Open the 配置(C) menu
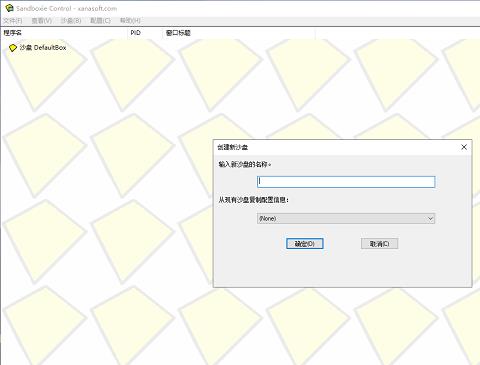480x365 pixels. 100,21
